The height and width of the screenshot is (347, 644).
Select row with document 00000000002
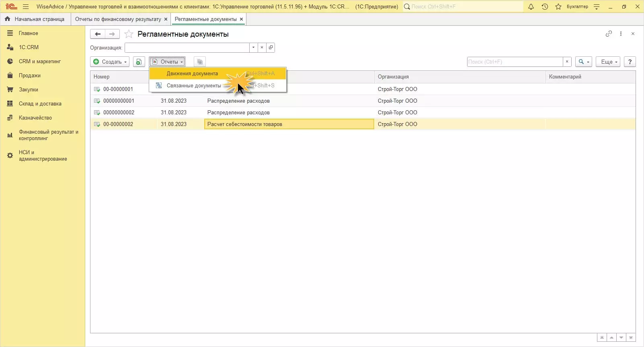[119, 112]
